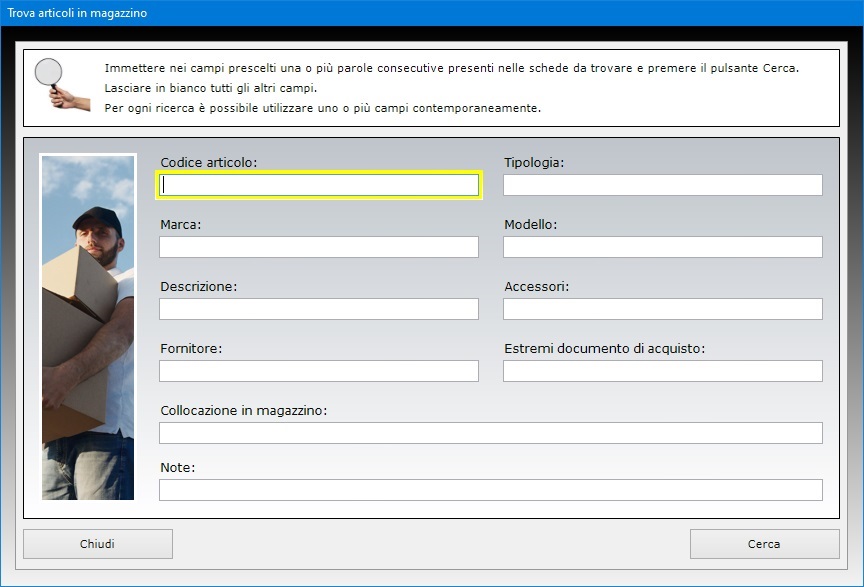Start search with the Cerca button

765,544
